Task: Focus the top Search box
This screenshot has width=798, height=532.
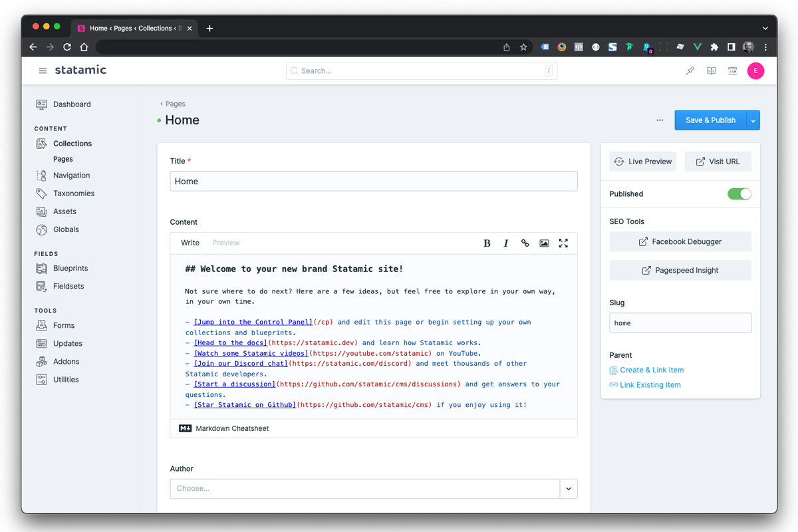Action: [422, 71]
